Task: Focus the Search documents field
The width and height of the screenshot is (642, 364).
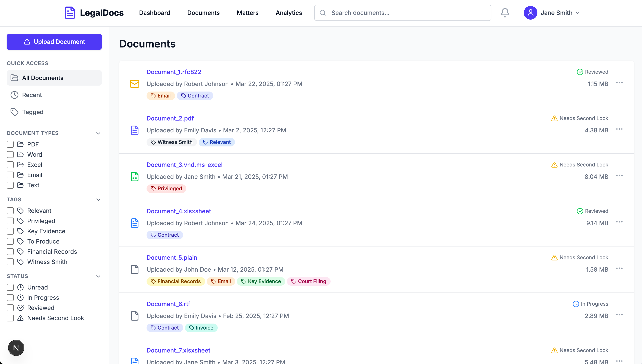Action: click(403, 13)
